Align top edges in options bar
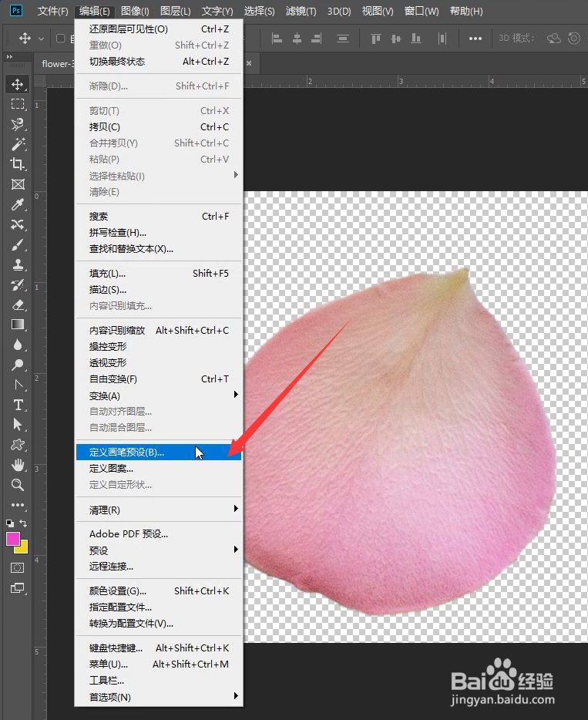The height and width of the screenshot is (720, 588). 376,39
